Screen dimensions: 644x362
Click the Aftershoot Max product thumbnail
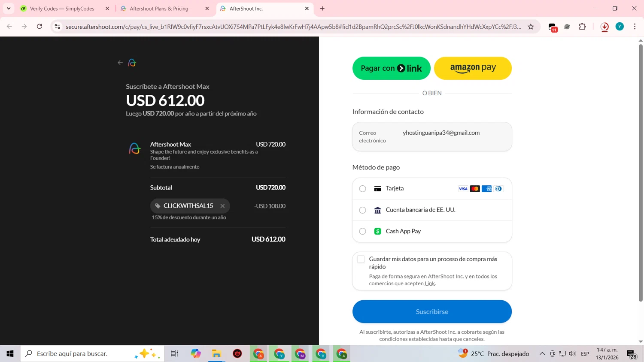134,148
